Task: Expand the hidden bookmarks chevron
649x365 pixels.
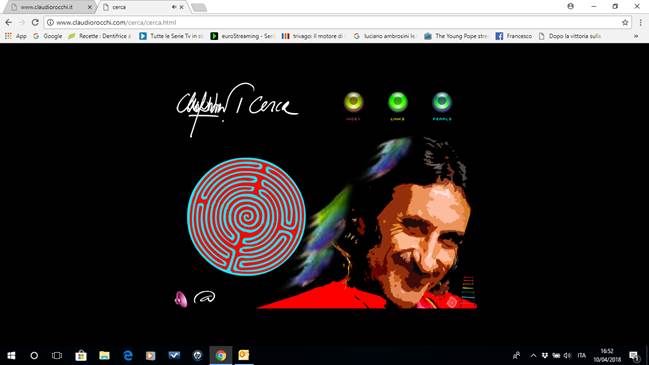Action: point(636,36)
